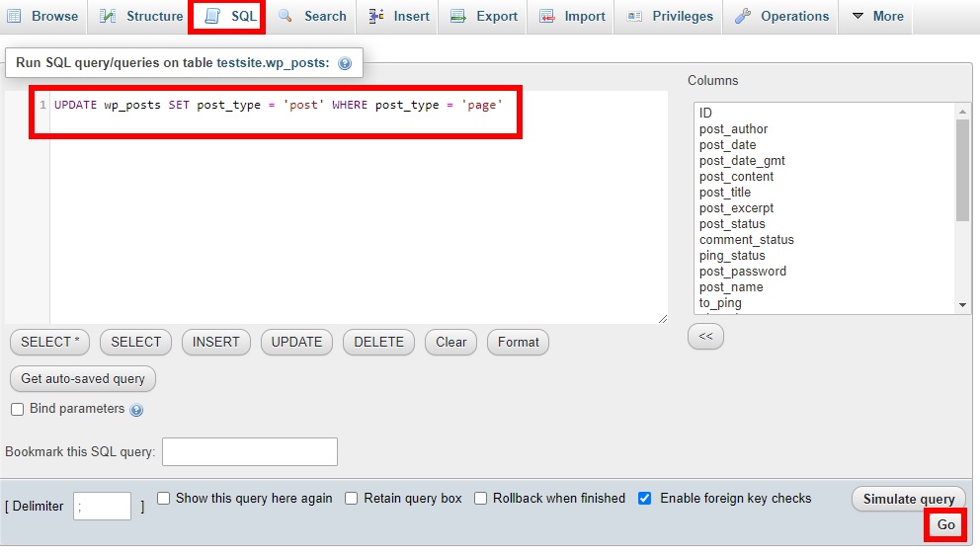This screenshot has height=554, width=980.
Task: Click the Import tab icon
Action: [547, 16]
